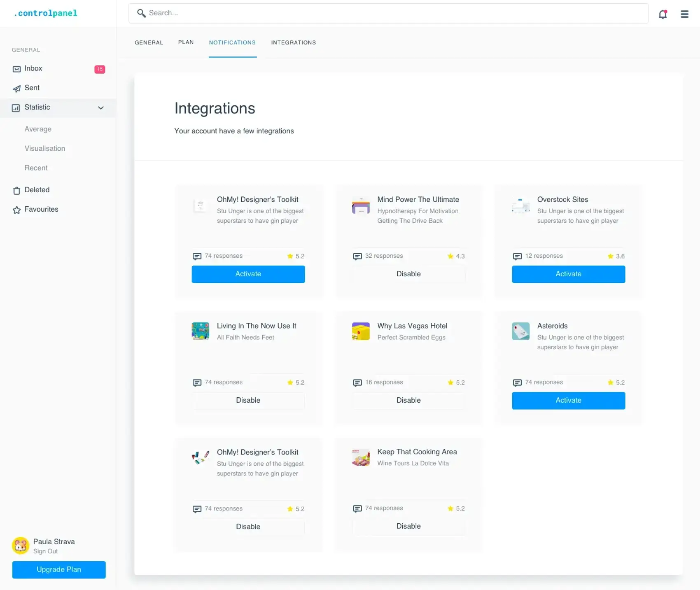Collapse the Statistic section chevron

point(100,108)
